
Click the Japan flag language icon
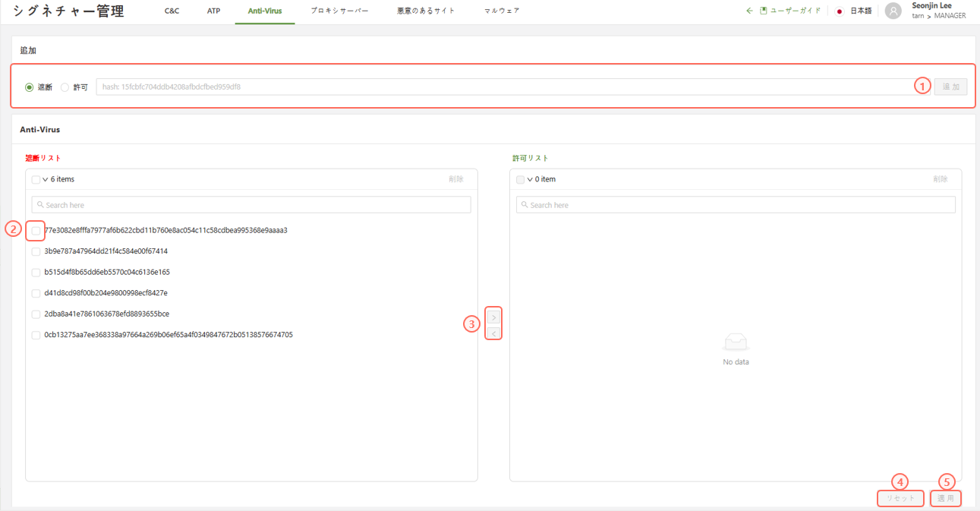(840, 11)
